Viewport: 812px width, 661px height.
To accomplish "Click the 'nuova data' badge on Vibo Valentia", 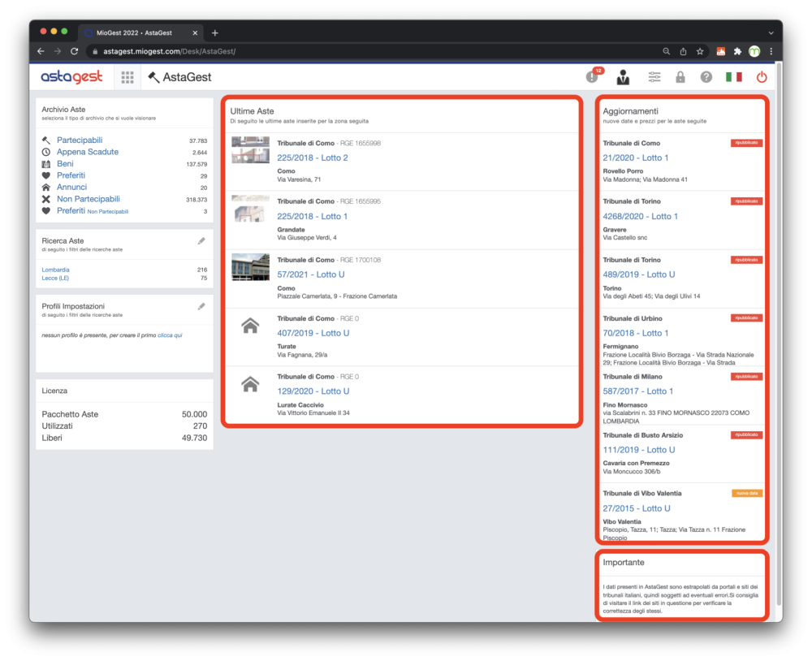I will tap(747, 493).
